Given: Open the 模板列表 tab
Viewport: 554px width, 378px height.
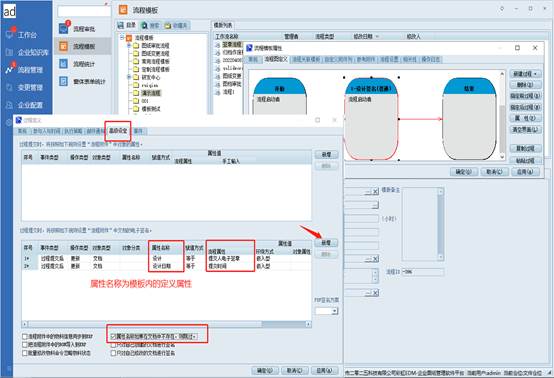Looking at the screenshot, I should [223, 25].
